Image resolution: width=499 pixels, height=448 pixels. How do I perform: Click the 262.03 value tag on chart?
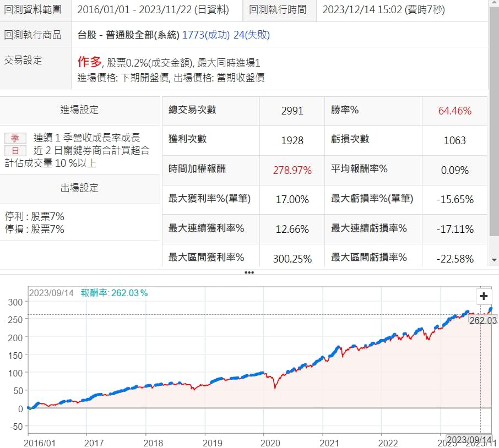pos(482,320)
